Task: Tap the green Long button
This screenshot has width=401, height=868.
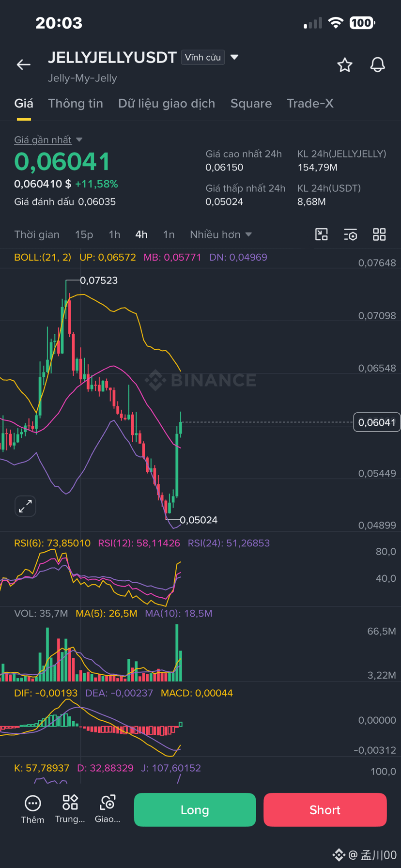Action: [195, 810]
